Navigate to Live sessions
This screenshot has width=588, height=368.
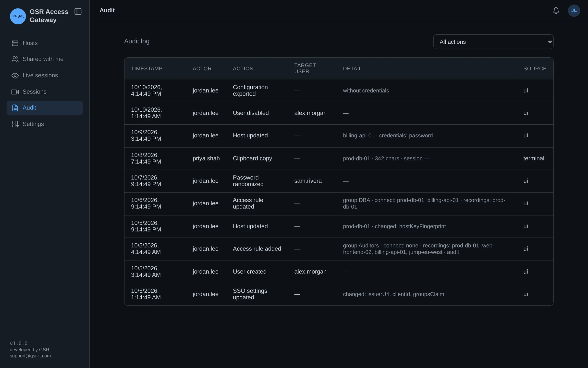point(45,76)
